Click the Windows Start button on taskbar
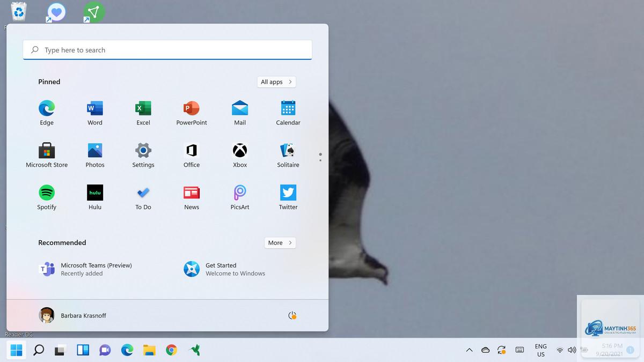 (17, 350)
